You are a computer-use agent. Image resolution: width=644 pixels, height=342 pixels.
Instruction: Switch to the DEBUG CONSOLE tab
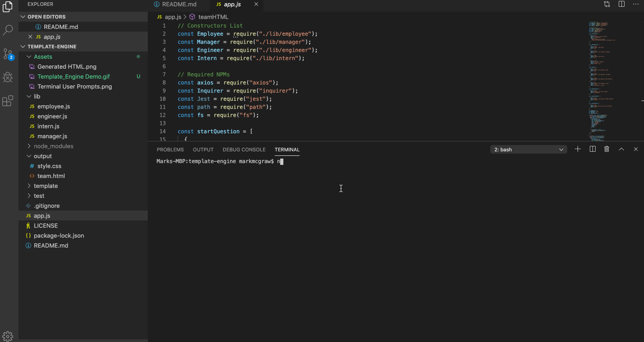(244, 150)
